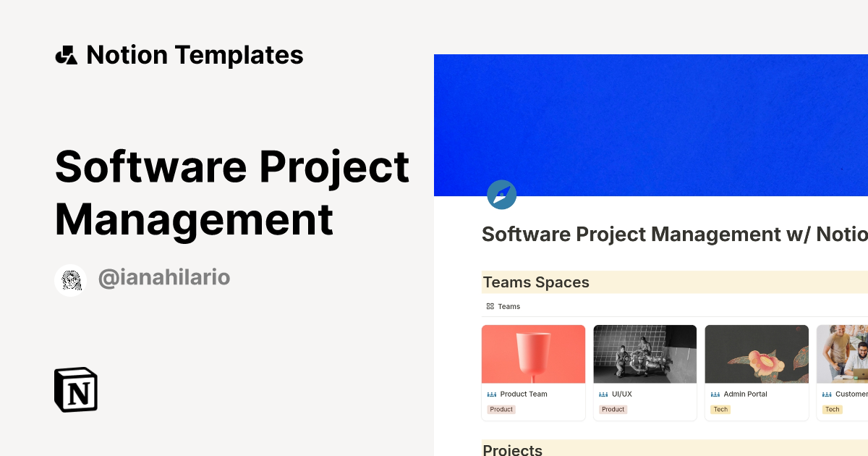Click the Tech tag on Admin Portal card
Screen dimensions: 868x456
tap(720, 409)
